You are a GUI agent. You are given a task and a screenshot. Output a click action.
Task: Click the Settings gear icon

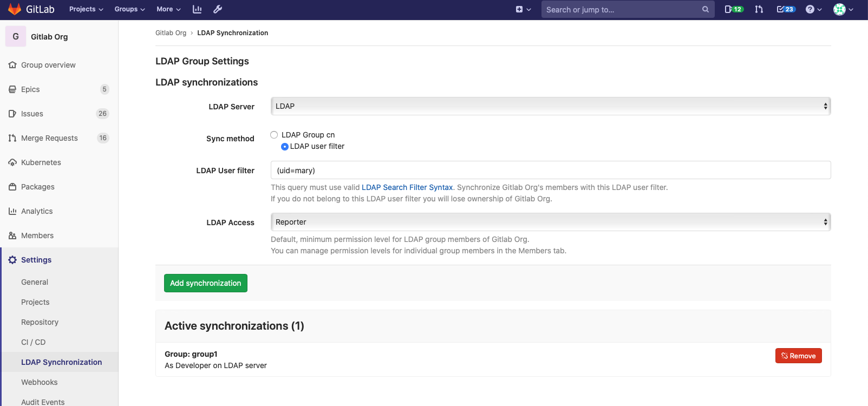(x=12, y=260)
